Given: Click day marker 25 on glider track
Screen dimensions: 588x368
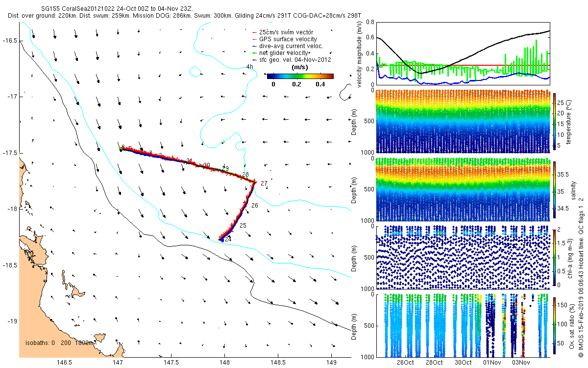Looking at the screenshot, I should click(243, 225).
